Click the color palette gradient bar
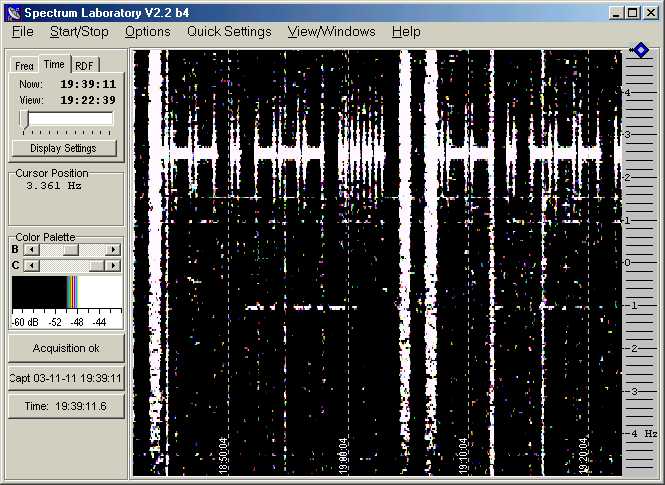 tap(67, 293)
